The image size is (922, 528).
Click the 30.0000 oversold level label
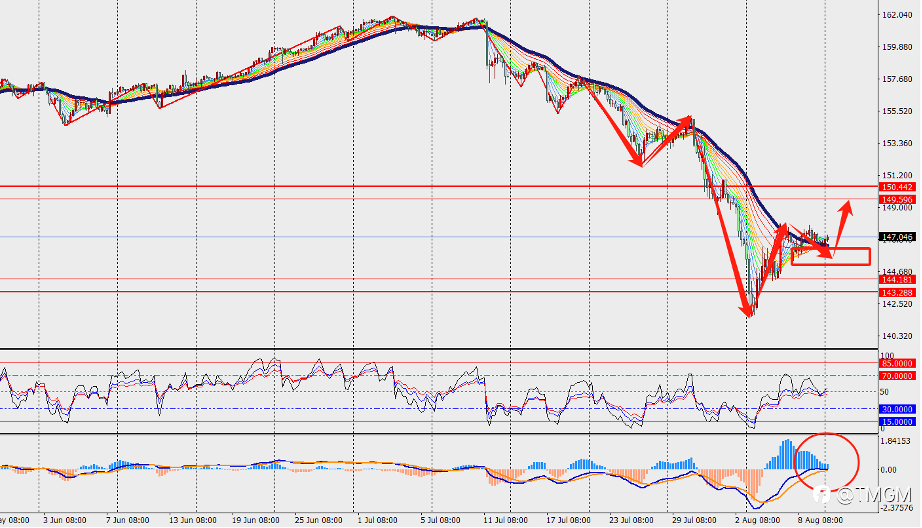tap(897, 409)
